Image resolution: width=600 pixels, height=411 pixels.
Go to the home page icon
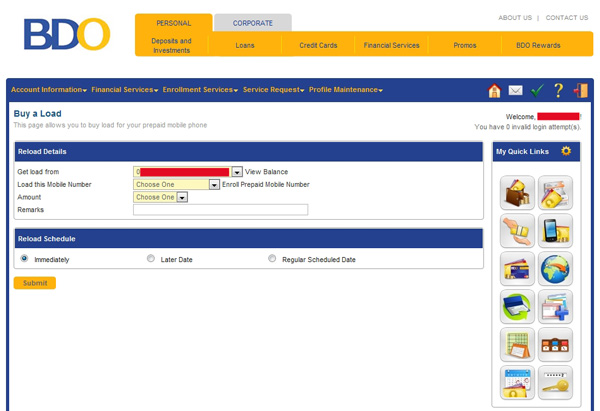click(x=494, y=91)
